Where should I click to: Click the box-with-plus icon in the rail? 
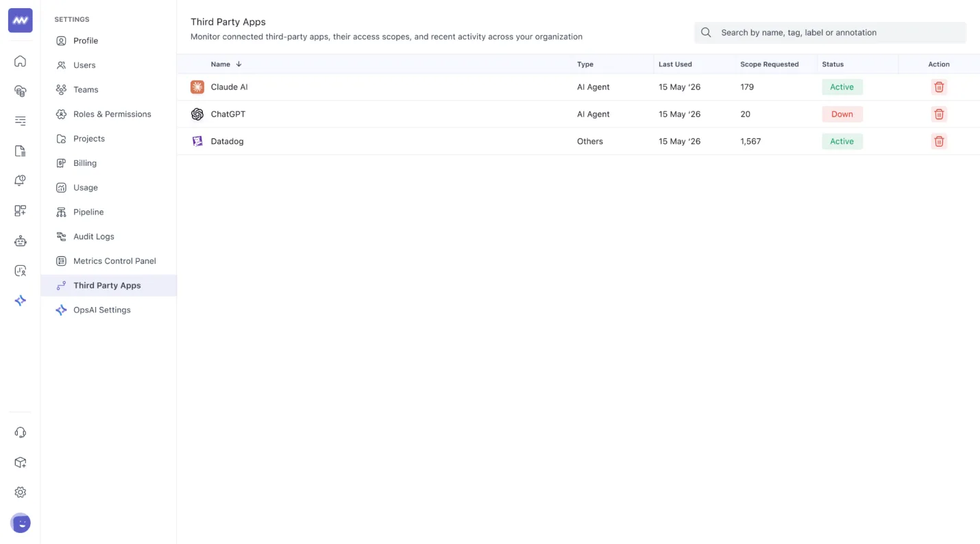[x=20, y=462]
